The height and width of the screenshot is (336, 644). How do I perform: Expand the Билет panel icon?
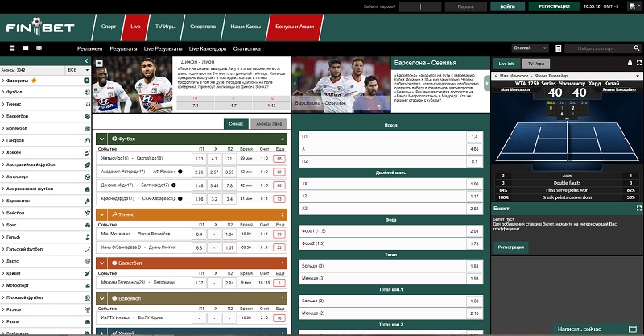click(x=638, y=209)
